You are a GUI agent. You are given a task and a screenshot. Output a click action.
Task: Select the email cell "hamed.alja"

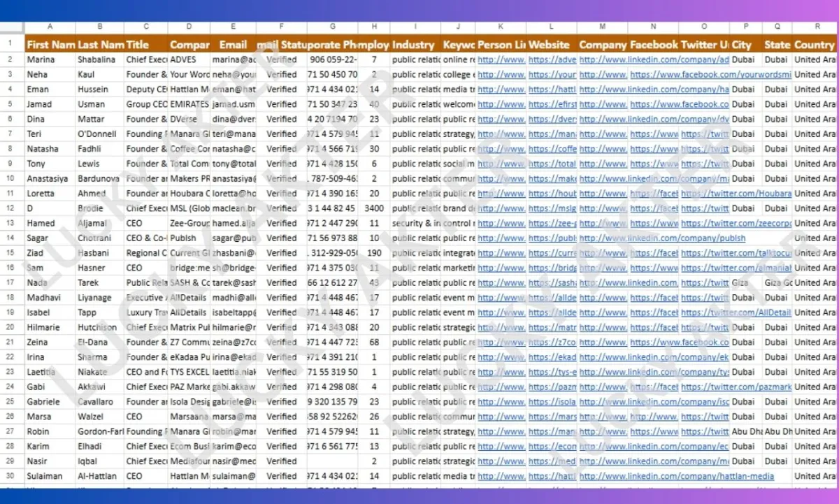click(x=234, y=224)
